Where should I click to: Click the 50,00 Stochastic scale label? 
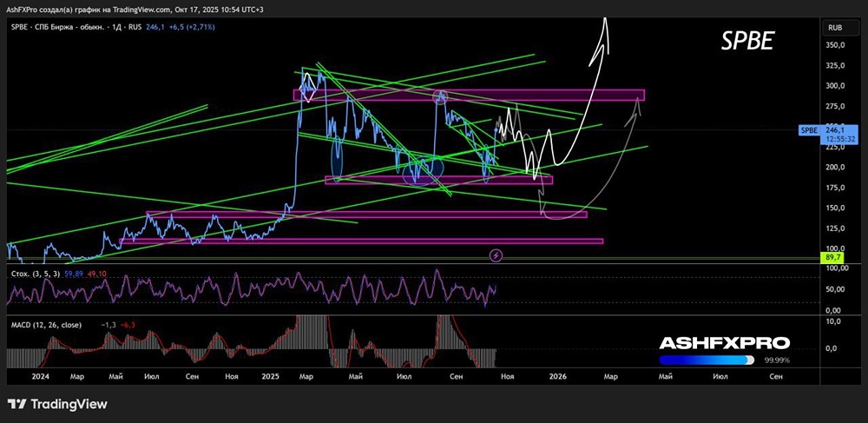tap(837, 289)
